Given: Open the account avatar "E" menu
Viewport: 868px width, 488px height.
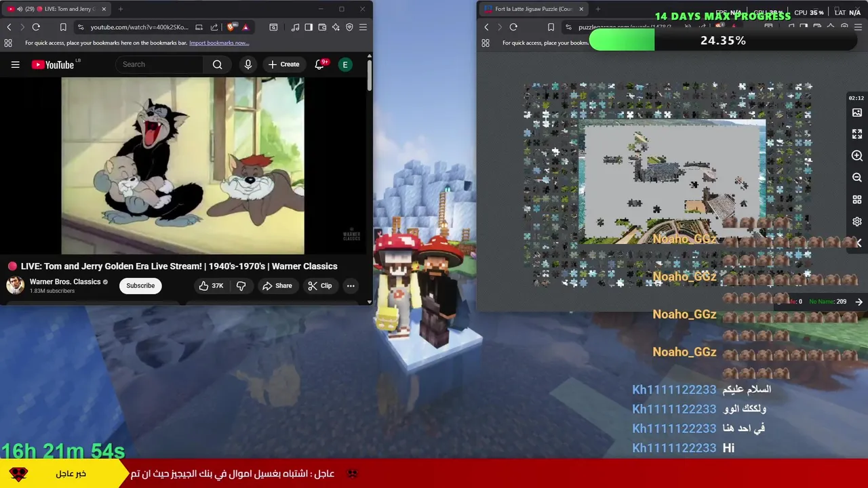Looking at the screenshot, I should pyautogui.click(x=345, y=64).
